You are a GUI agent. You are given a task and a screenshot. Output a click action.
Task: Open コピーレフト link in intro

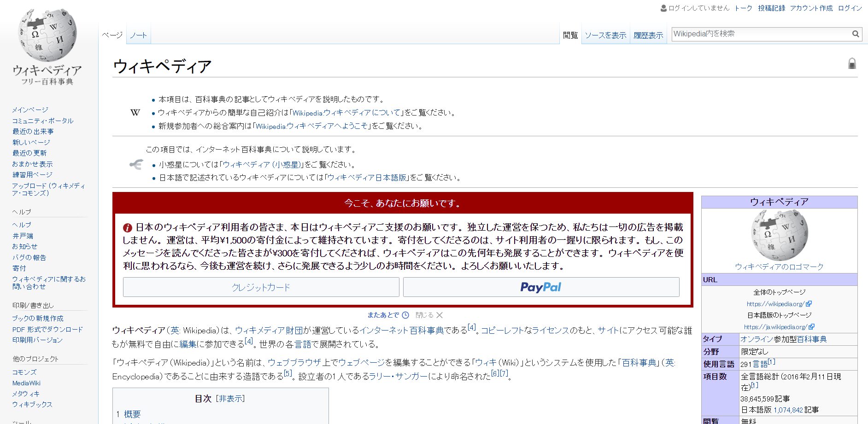click(503, 331)
